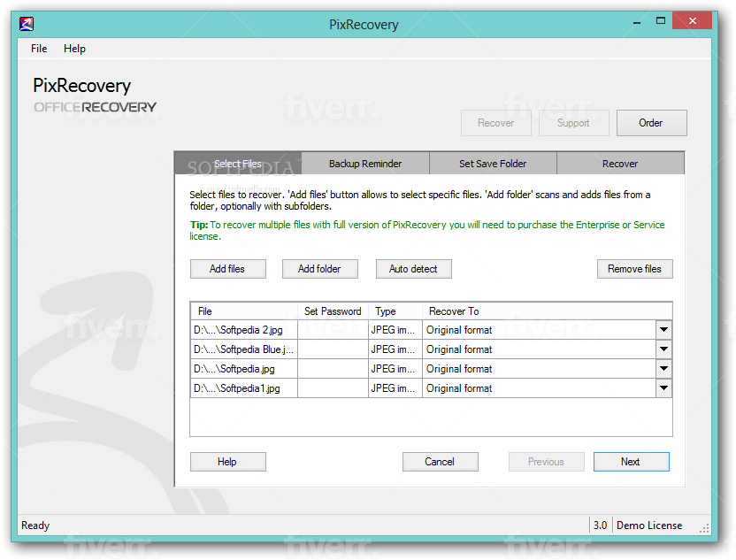The height and width of the screenshot is (560, 736).
Task: Click the Set Password column header
Action: pos(333,311)
